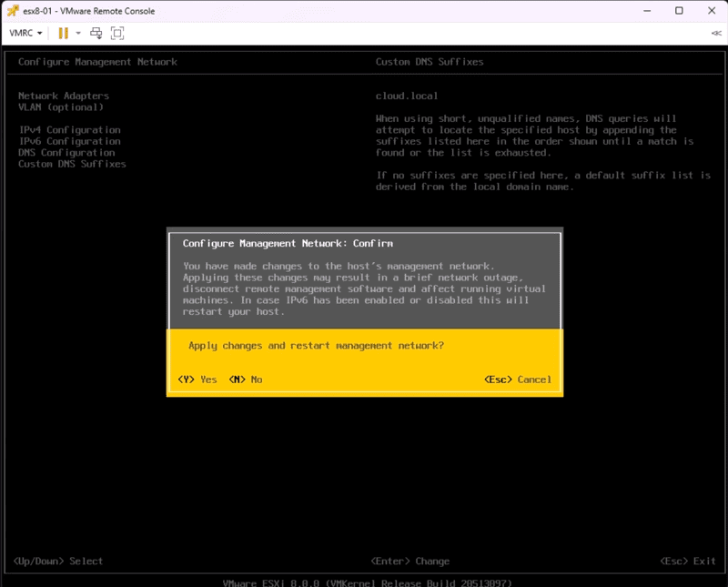Select DNS Configuration entry

tap(66, 153)
